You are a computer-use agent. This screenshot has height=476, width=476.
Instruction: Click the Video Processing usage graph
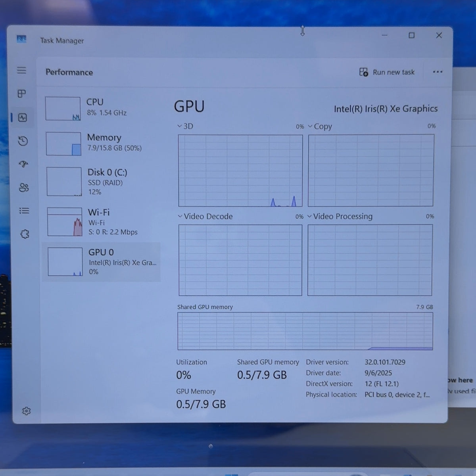(x=370, y=260)
